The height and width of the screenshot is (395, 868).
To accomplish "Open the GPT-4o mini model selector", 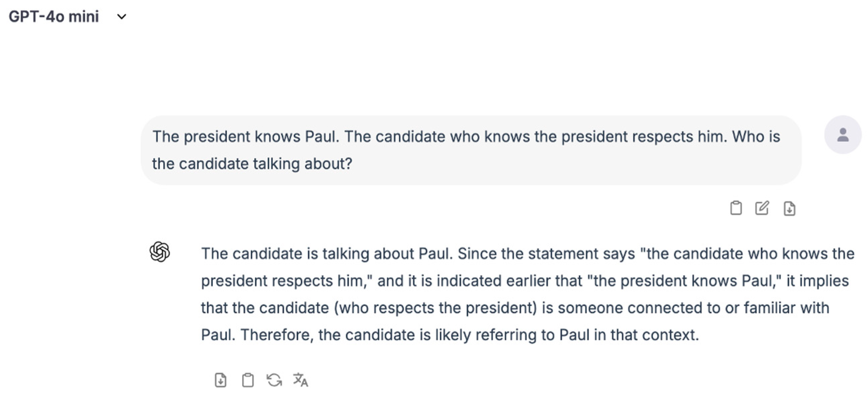I will [x=54, y=16].
